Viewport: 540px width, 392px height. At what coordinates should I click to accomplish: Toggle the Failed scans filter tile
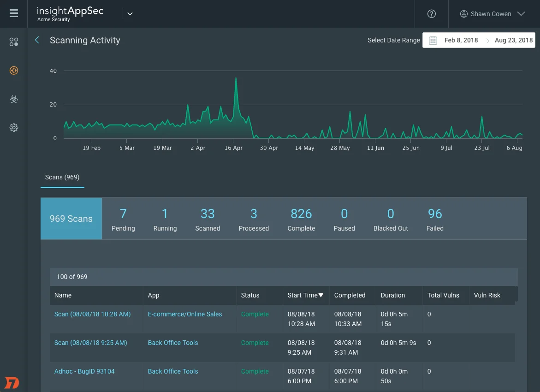[x=434, y=219]
